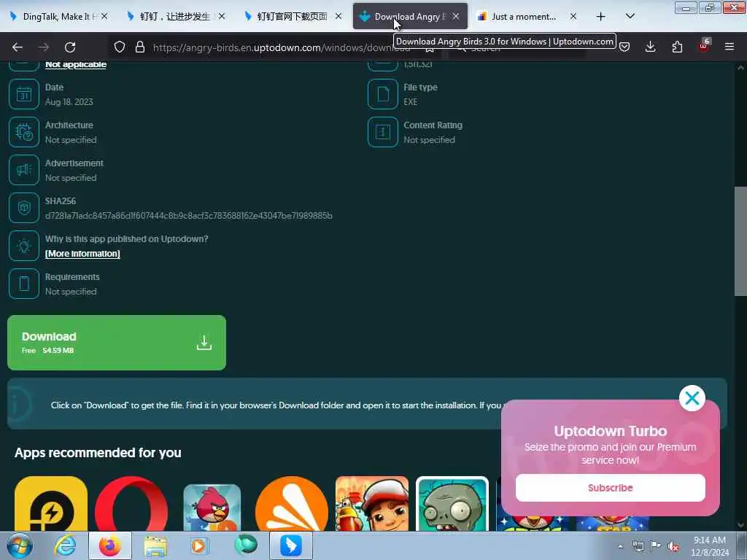Image resolution: width=747 pixels, height=560 pixels.
Task: Close the Download Angry Birds tab
Action: click(x=456, y=17)
